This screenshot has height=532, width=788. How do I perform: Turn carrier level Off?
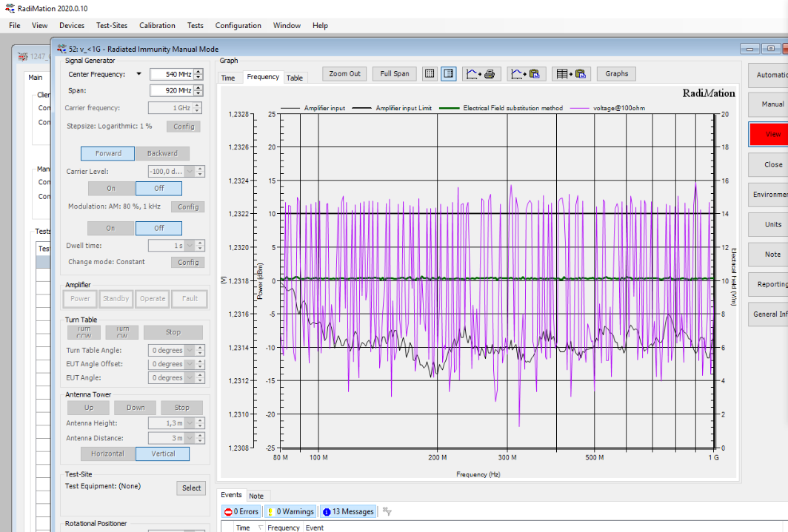pyautogui.click(x=158, y=188)
